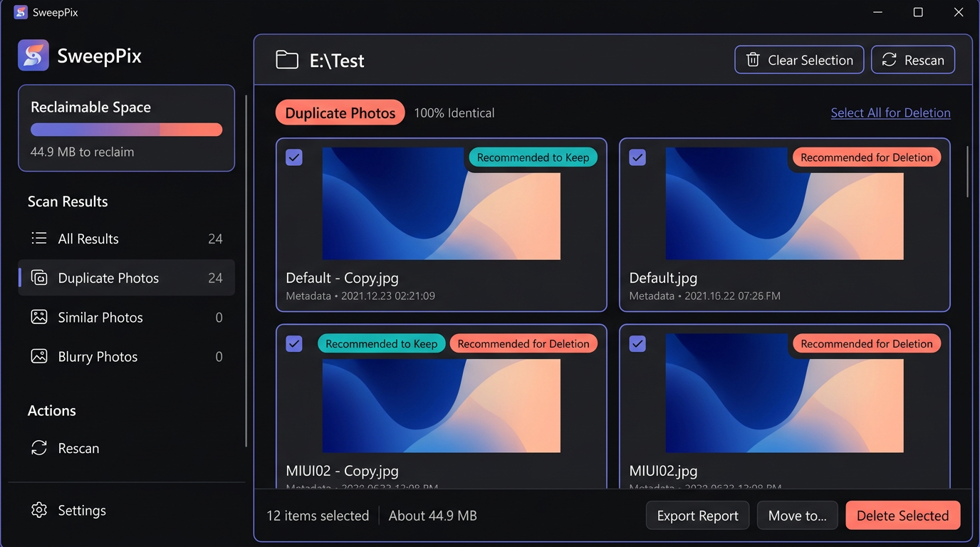
Task: Click the "MIUI02.jpg" file name
Action: click(663, 471)
